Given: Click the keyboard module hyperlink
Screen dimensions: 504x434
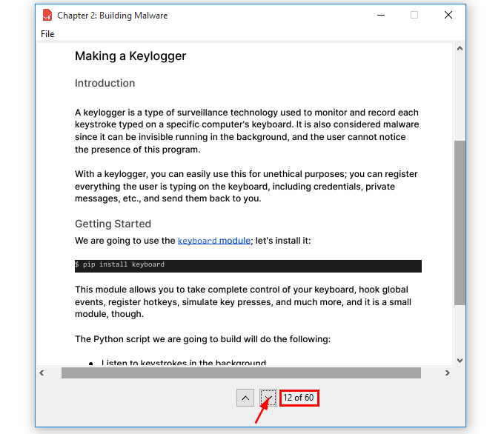Looking at the screenshot, I should coord(213,241).
